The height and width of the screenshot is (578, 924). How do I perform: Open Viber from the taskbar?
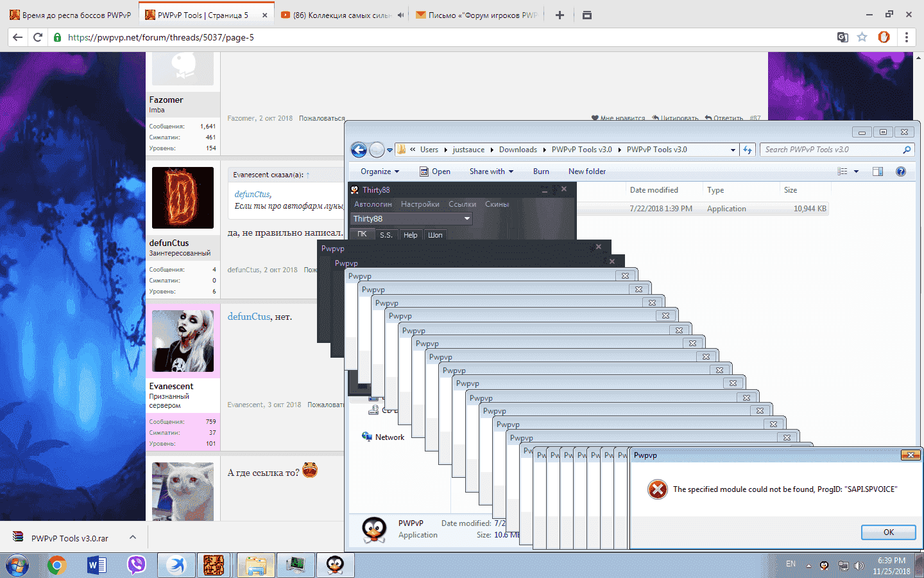click(136, 565)
